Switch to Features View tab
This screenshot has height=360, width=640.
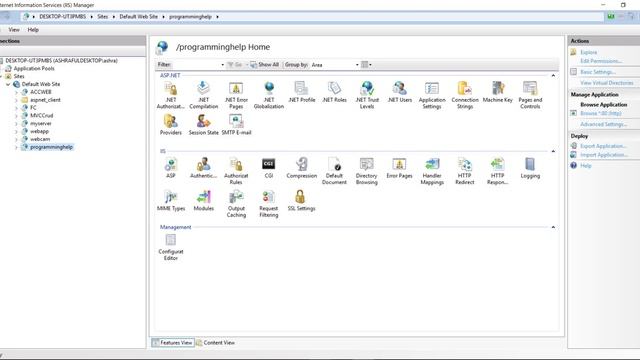(173, 342)
